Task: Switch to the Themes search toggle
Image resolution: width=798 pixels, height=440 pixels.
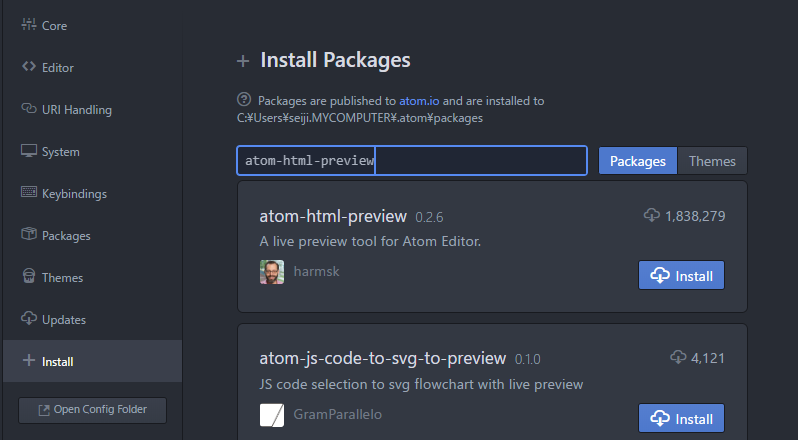Action: tap(712, 161)
